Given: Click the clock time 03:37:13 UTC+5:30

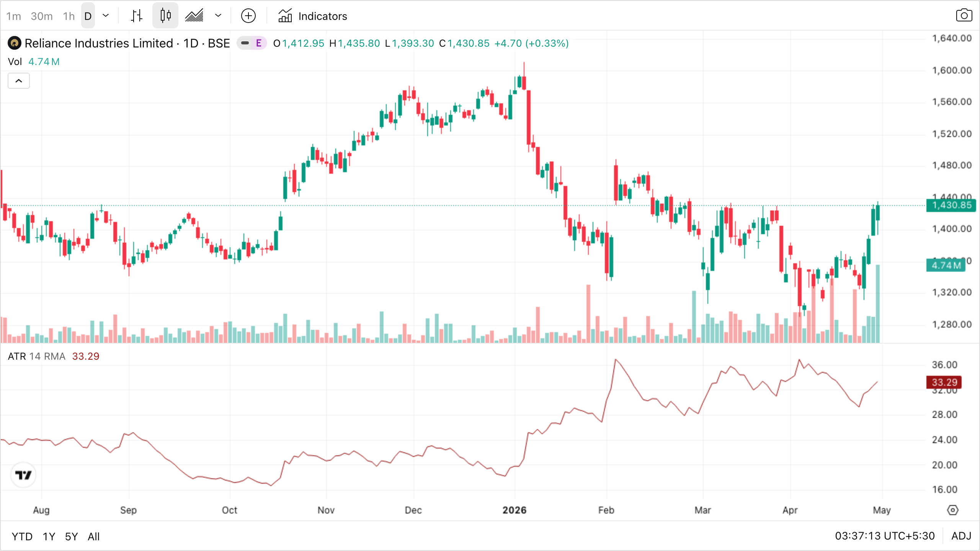Looking at the screenshot, I should pyautogui.click(x=885, y=536).
